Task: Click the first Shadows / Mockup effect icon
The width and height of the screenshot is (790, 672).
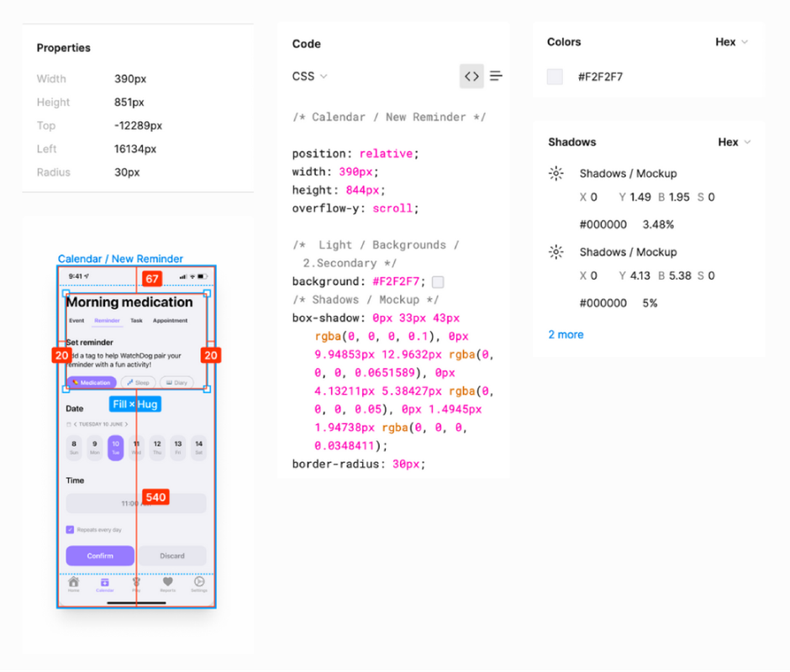Action: click(556, 174)
